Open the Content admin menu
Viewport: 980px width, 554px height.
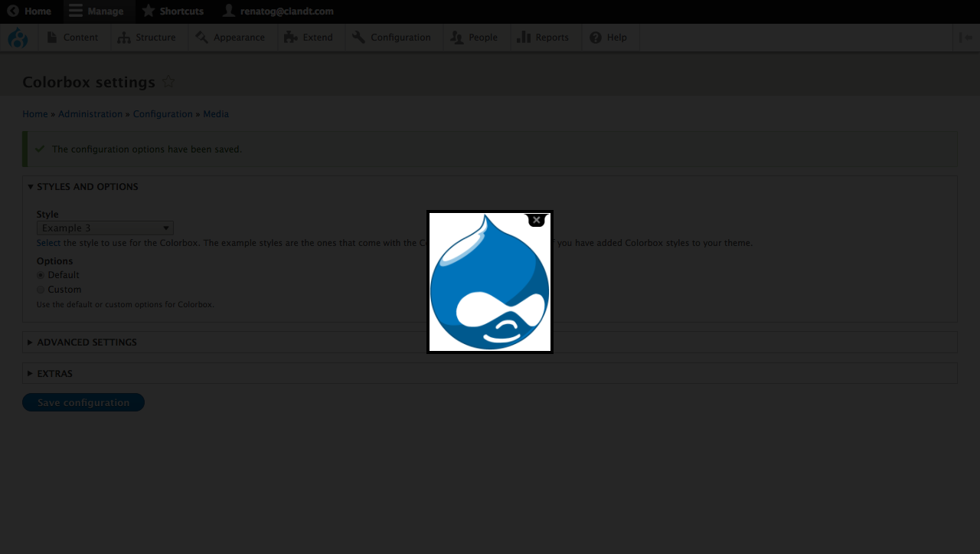click(x=73, y=38)
